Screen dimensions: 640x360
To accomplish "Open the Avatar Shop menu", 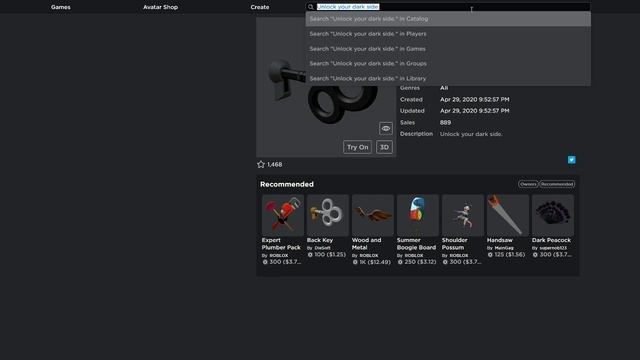I will point(160,7).
